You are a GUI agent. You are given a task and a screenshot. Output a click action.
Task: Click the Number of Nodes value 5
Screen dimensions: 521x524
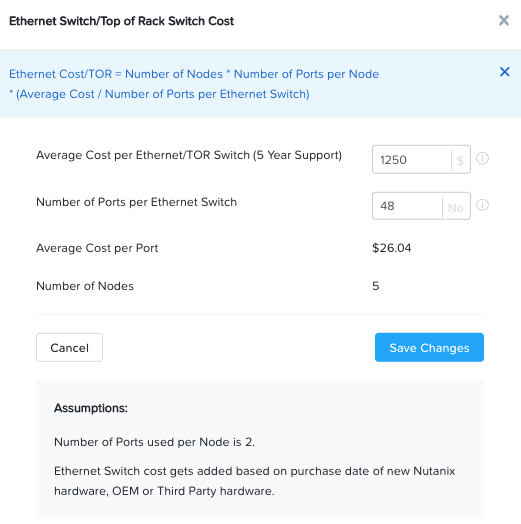[376, 286]
